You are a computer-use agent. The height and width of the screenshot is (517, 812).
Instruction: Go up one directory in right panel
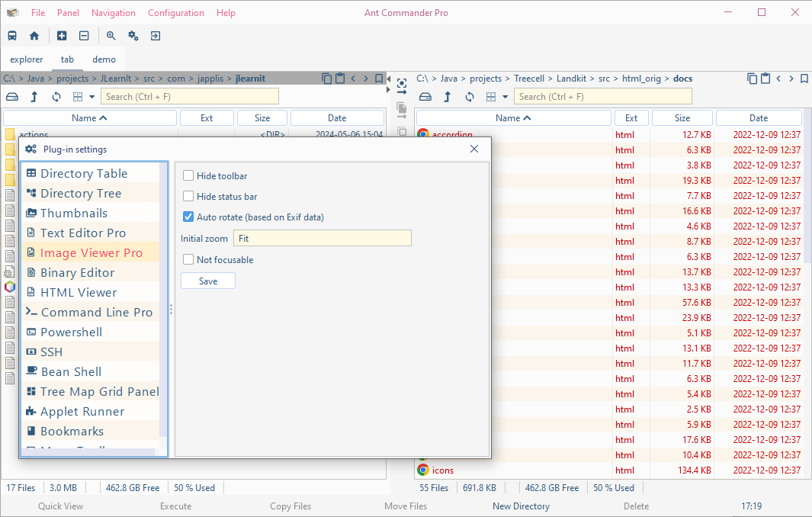(x=448, y=97)
